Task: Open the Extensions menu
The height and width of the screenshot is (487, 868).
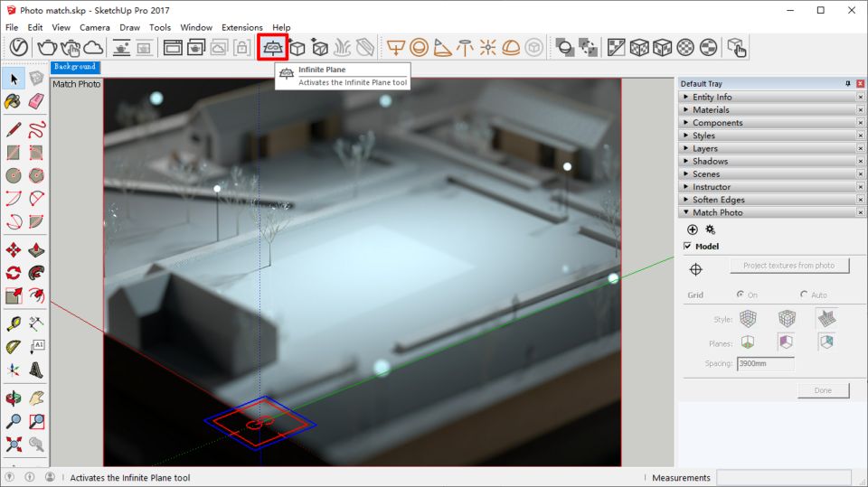Action: 241,27
